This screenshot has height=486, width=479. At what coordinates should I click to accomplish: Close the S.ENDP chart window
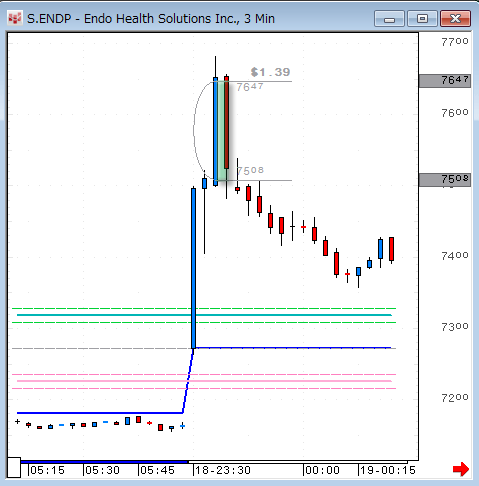(x=455, y=19)
